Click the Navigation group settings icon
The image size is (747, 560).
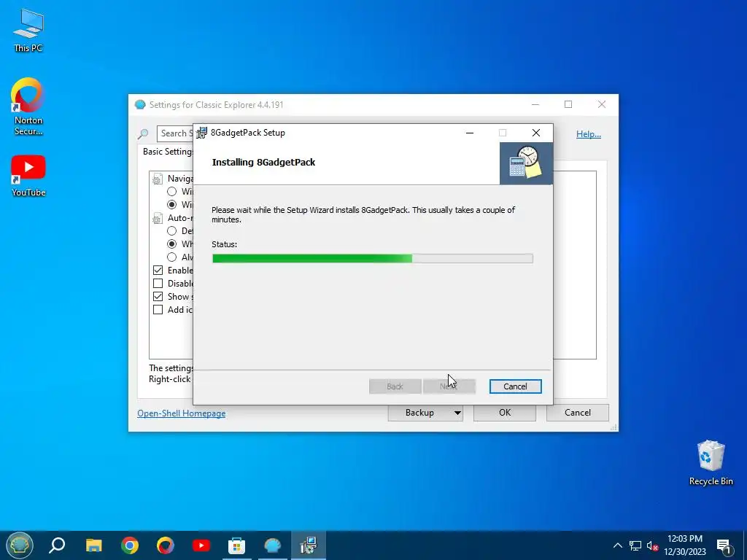158,179
